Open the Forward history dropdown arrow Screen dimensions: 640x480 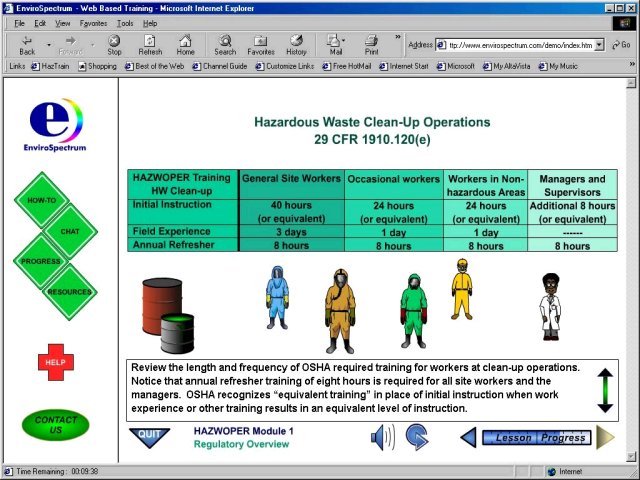click(x=93, y=44)
